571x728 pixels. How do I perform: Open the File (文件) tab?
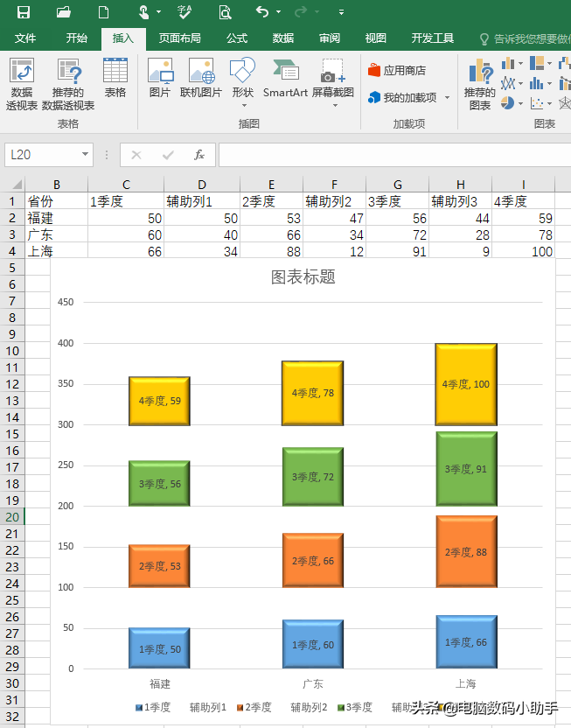tap(25, 38)
